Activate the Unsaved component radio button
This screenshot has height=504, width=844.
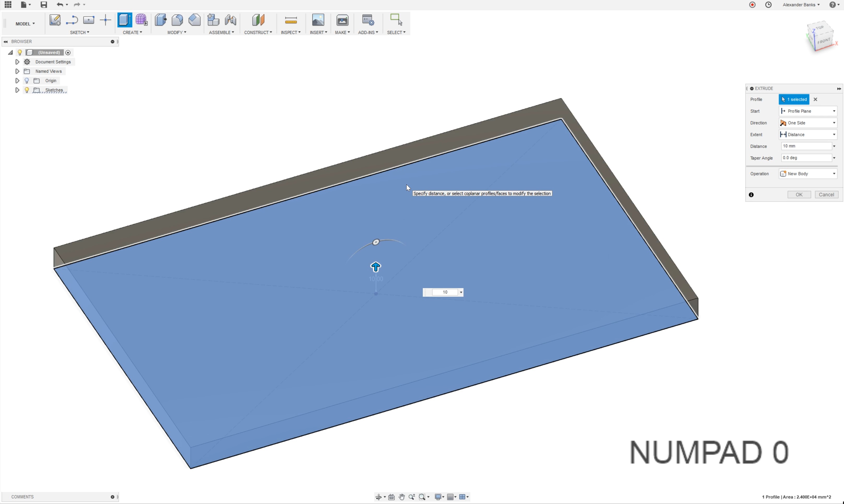coord(68,53)
